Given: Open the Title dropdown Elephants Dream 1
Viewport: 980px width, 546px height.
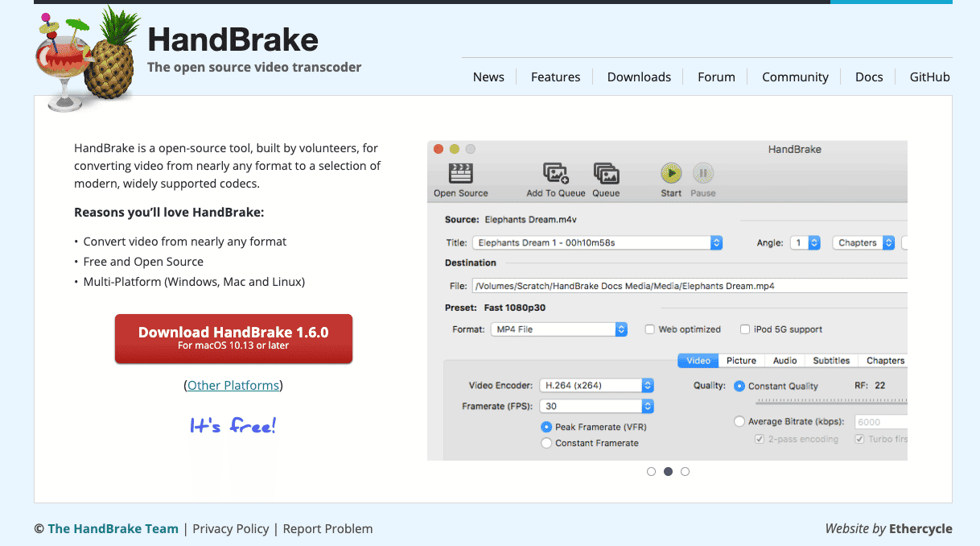Looking at the screenshot, I should [x=597, y=242].
